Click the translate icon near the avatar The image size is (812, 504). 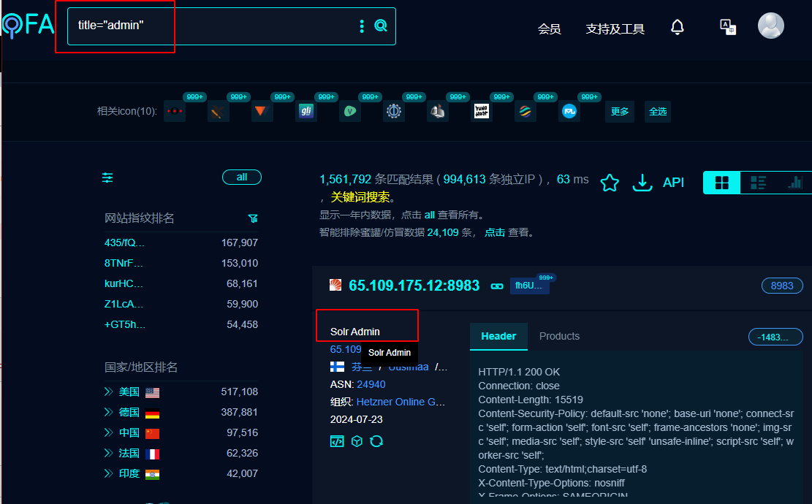pos(727,26)
